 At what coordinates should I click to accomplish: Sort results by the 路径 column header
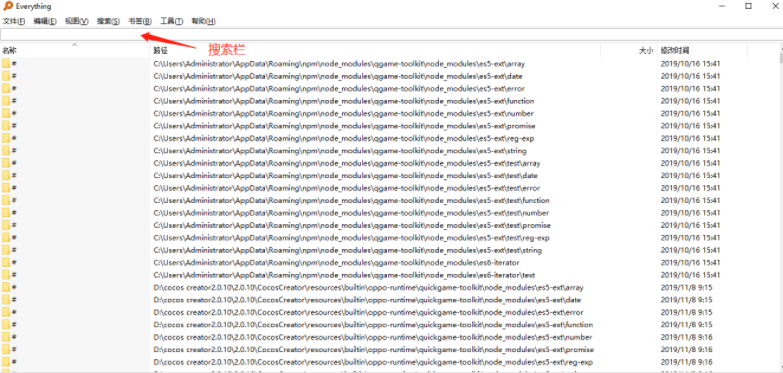[160, 50]
